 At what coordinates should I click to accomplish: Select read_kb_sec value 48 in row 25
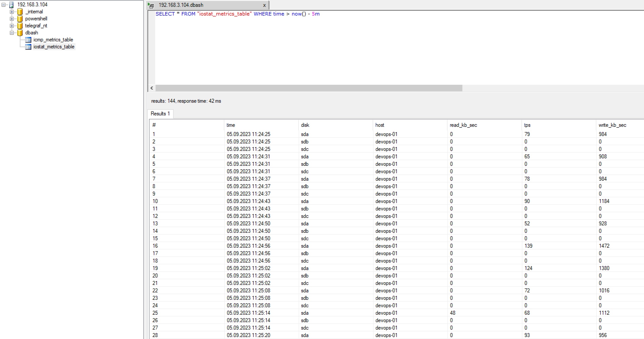pyautogui.click(x=453, y=313)
